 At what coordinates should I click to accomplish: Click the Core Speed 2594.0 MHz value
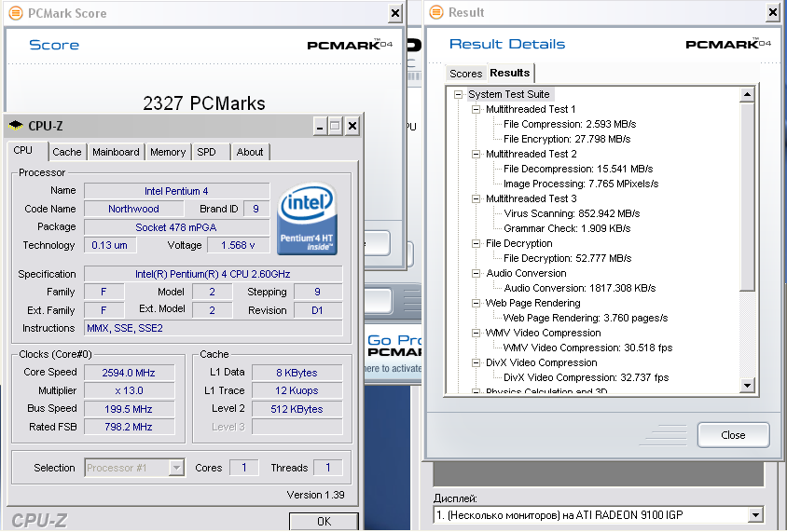click(129, 373)
